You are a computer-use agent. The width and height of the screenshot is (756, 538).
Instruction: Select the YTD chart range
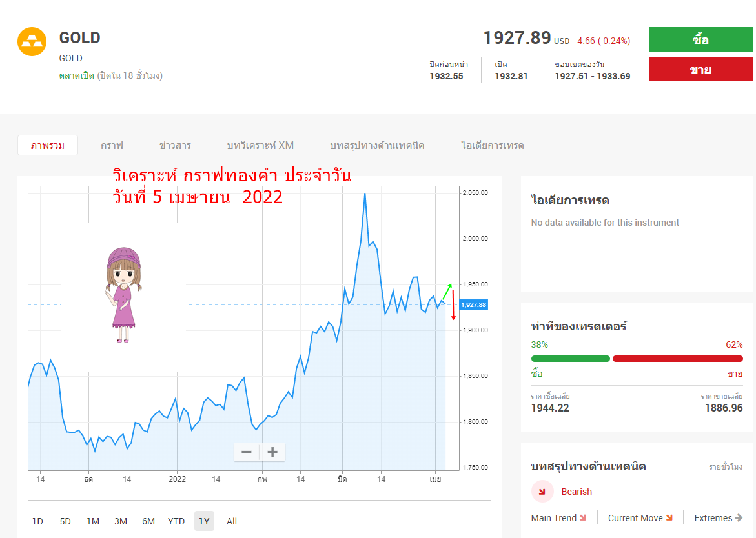click(176, 521)
